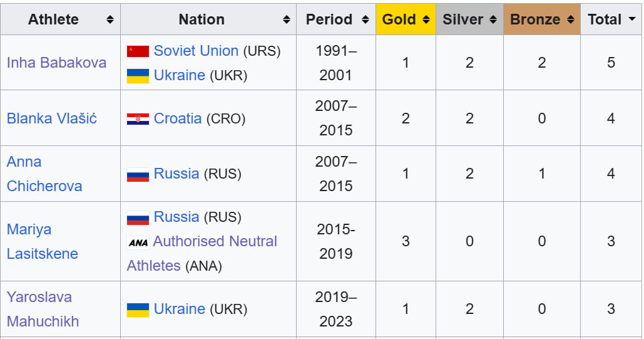Sort by Silver medal column header
Image resolution: width=644 pixels, height=339 pixels.
(494, 19)
